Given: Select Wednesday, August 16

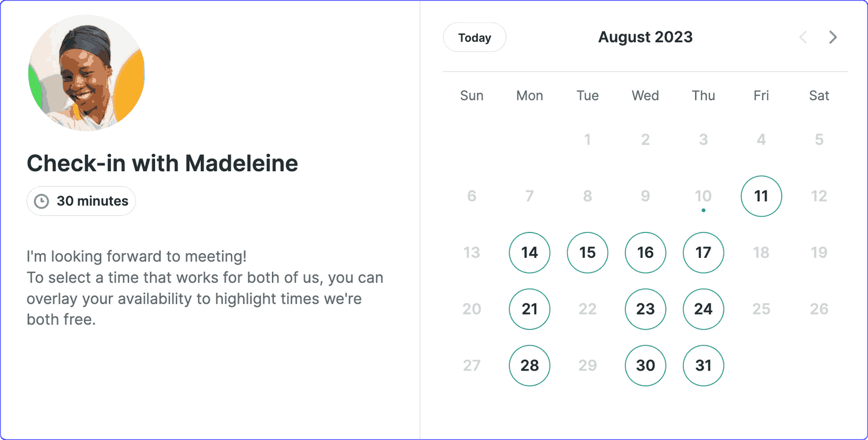Looking at the screenshot, I should [645, 253].
